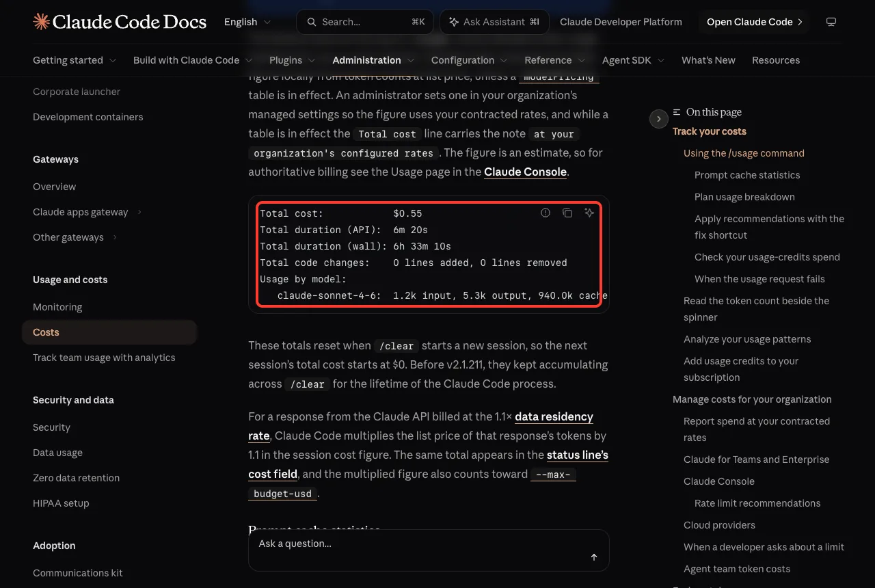This screenshot has height=588, width=875.
Task: Open the Plugins dropdown
Action: point(293,60)
